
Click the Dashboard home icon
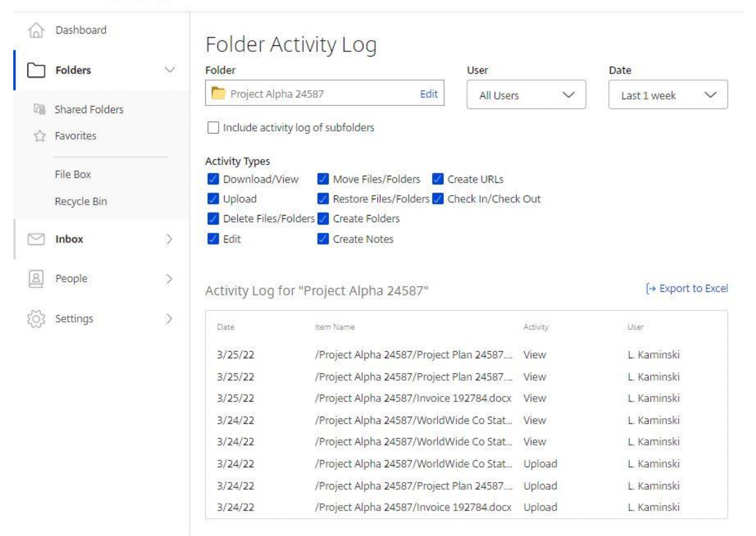(37, 30)
